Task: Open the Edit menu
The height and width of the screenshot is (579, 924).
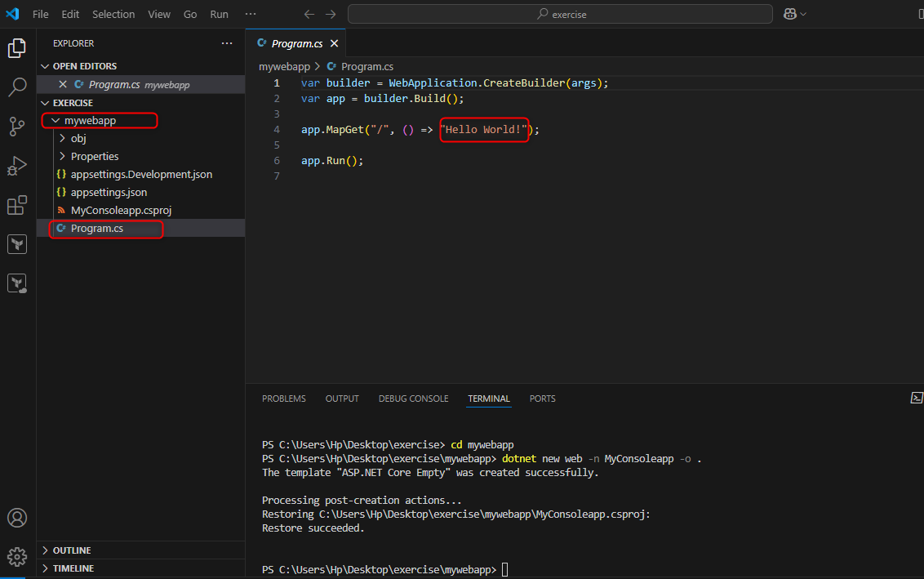Action: [x=70, y=14]
